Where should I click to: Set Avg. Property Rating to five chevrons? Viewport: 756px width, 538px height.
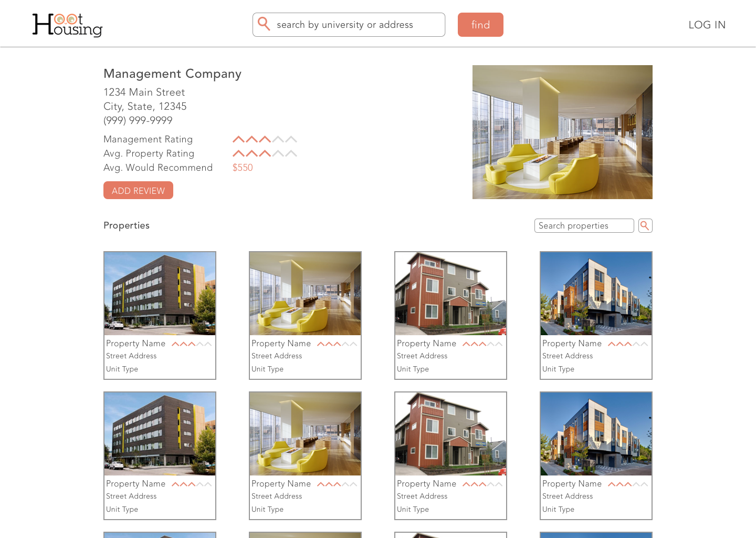point(292,153)
